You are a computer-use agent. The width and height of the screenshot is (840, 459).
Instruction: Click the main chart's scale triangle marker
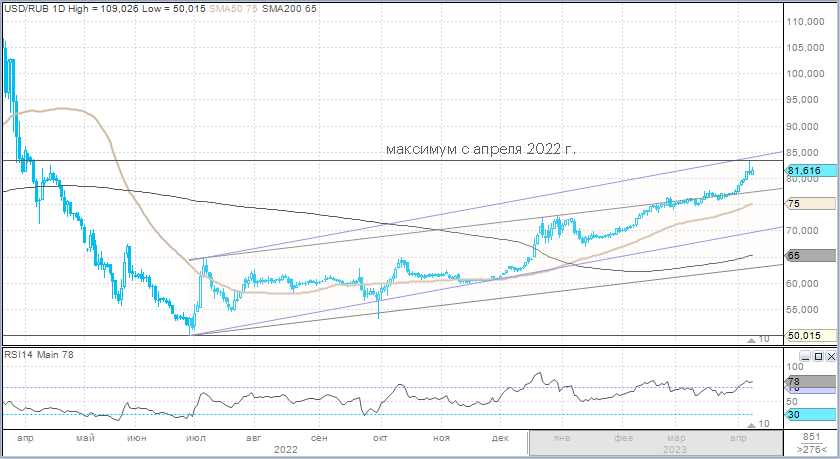click(752, 340)
